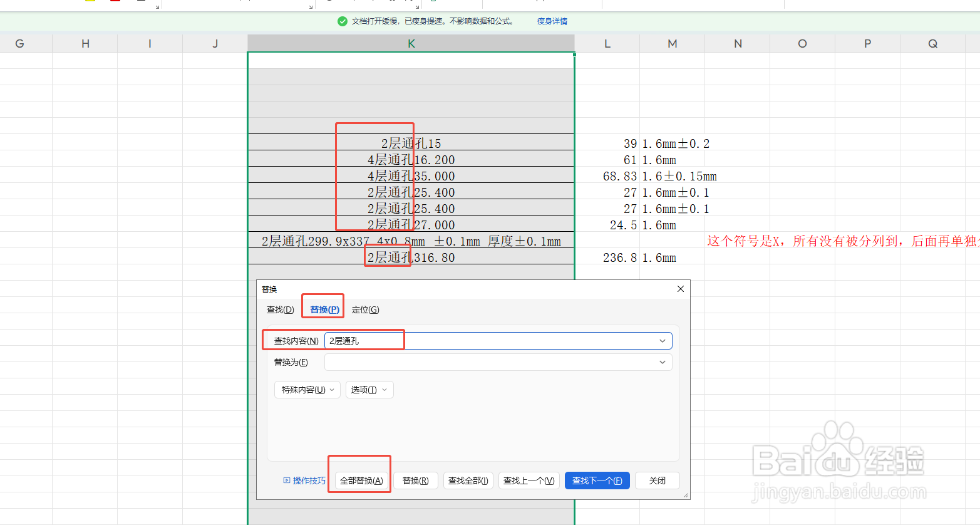Select column header H
Screen dimensions: 980x525
[85, 43]
